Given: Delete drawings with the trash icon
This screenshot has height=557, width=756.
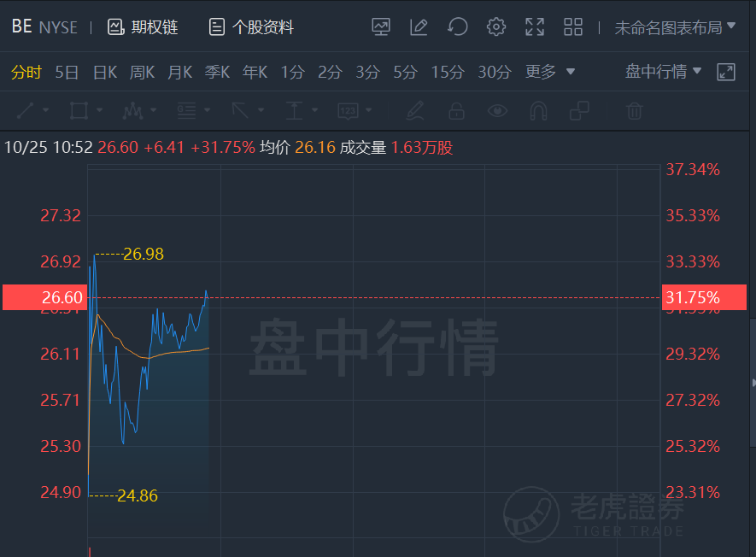Looking at the screenshot, I should pyautogui.click(x=634, y=111).
